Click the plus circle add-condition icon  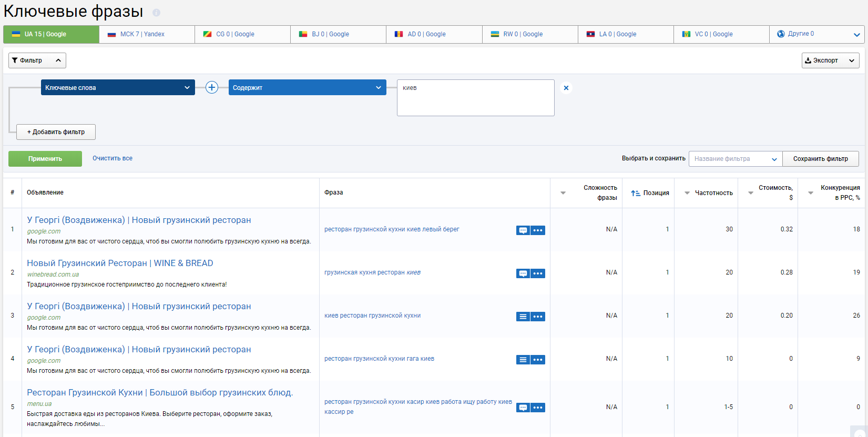212,87
